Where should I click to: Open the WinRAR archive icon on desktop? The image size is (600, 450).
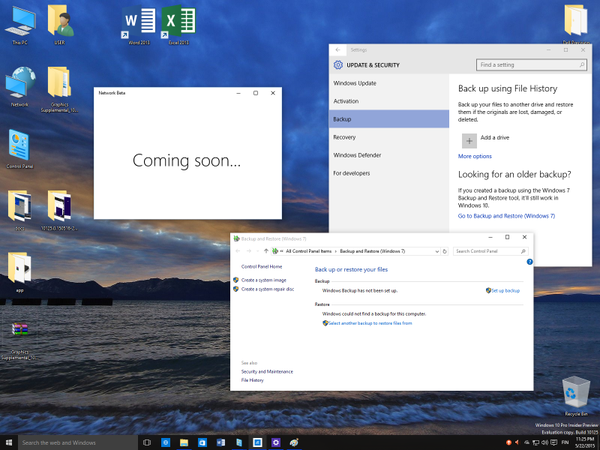(19, 340)
